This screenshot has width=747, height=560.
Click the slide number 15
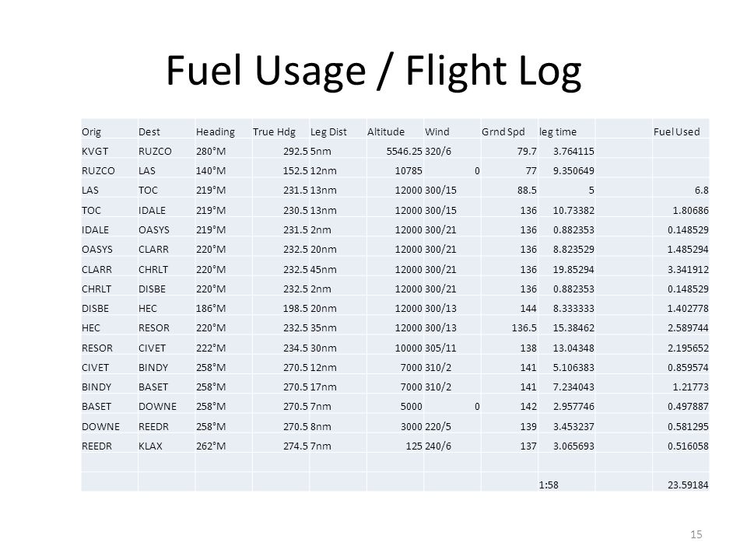pos(696,535)
